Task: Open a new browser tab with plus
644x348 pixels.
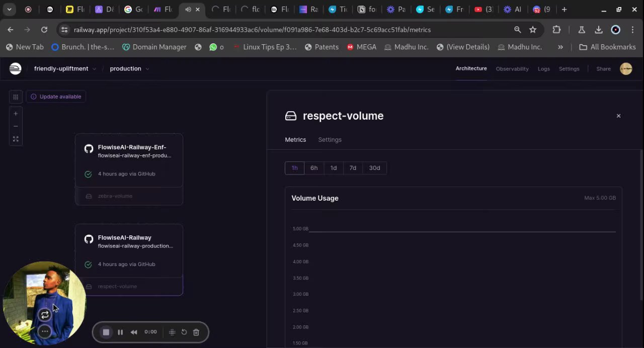Action: click(564, 9)
